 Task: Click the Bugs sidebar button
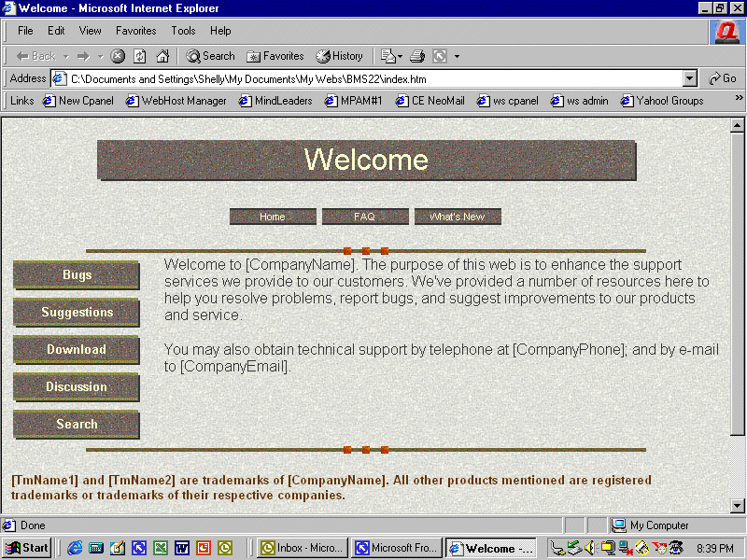pos(77,275)
